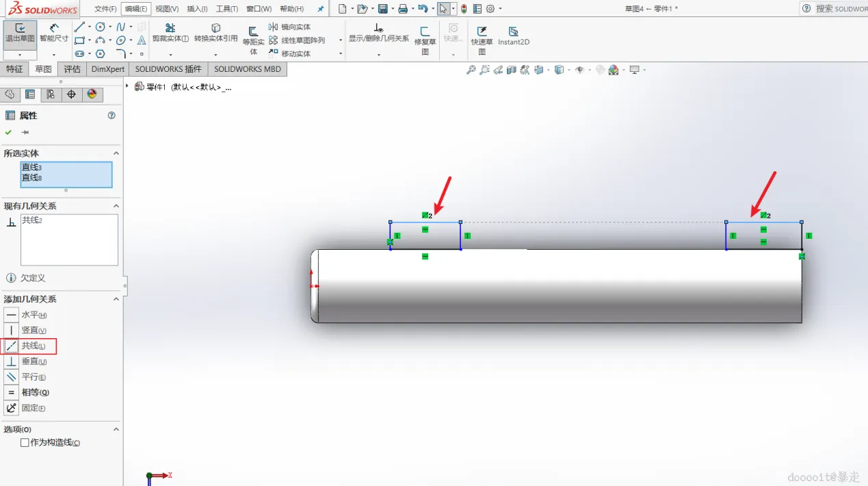The height and width of the screenshot is (486, 868).
Task: Add the Vertical (竖直) relation
Action: click(26, 330)
